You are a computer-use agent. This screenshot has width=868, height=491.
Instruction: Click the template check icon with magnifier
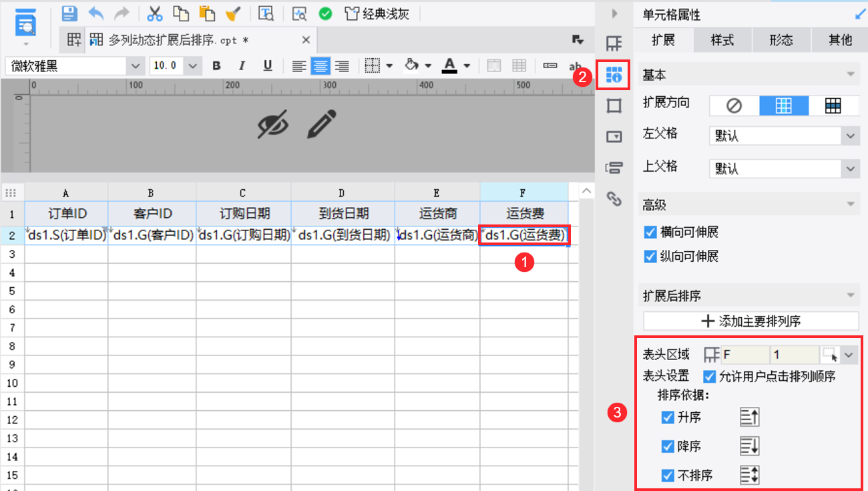300,13
